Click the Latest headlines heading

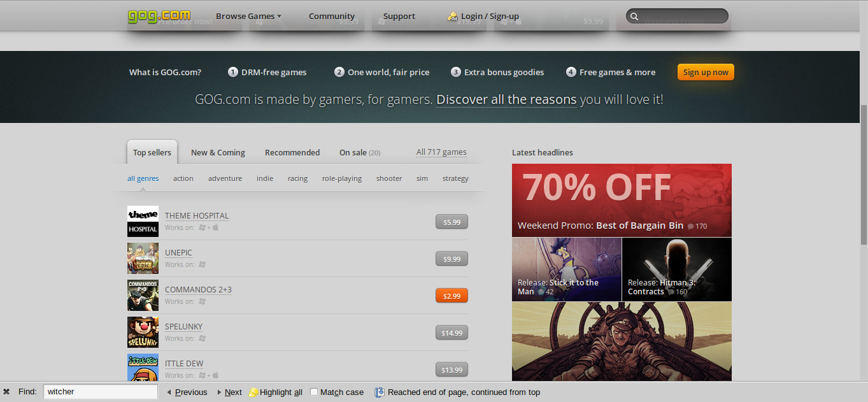(543, 152)
